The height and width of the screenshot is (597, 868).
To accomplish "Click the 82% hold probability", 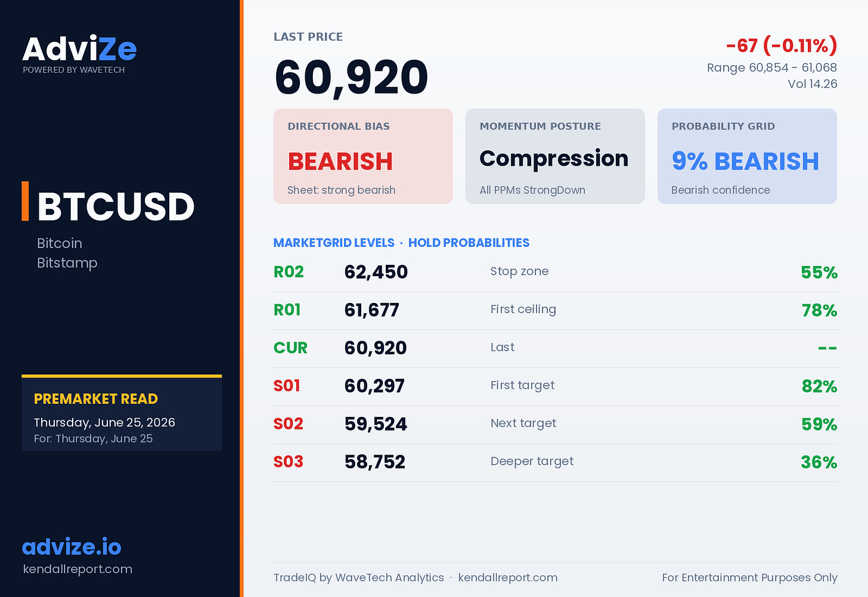I will pyautogui.click(x=820, y=386).
